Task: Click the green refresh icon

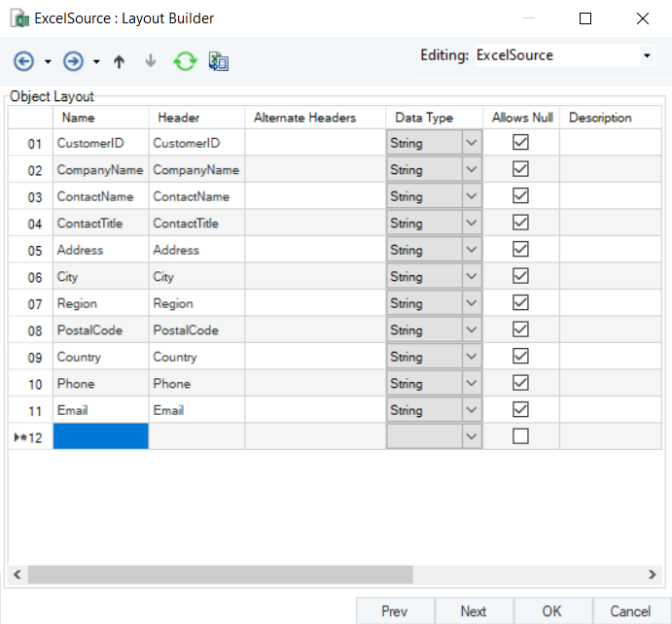Action: 185,61
